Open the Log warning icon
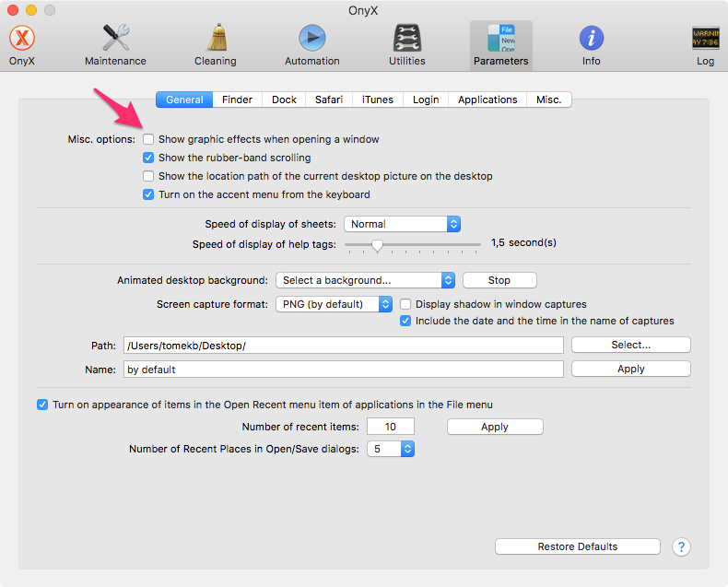 [705, 38]
